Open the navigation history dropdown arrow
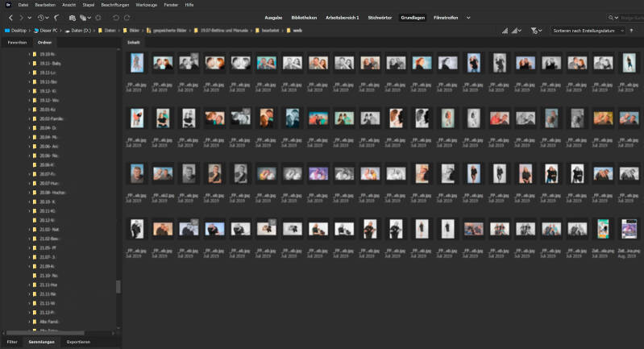 tap(30, 18)
